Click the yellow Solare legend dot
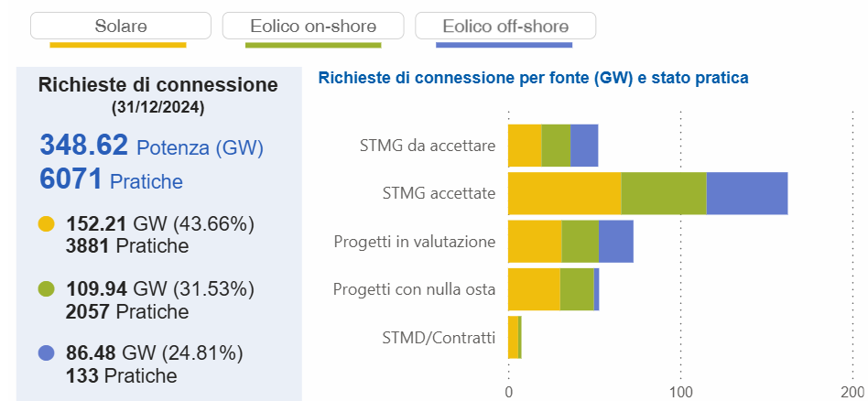Image resolution: width=868 pixels, height=401 pixels. point(47,224)
